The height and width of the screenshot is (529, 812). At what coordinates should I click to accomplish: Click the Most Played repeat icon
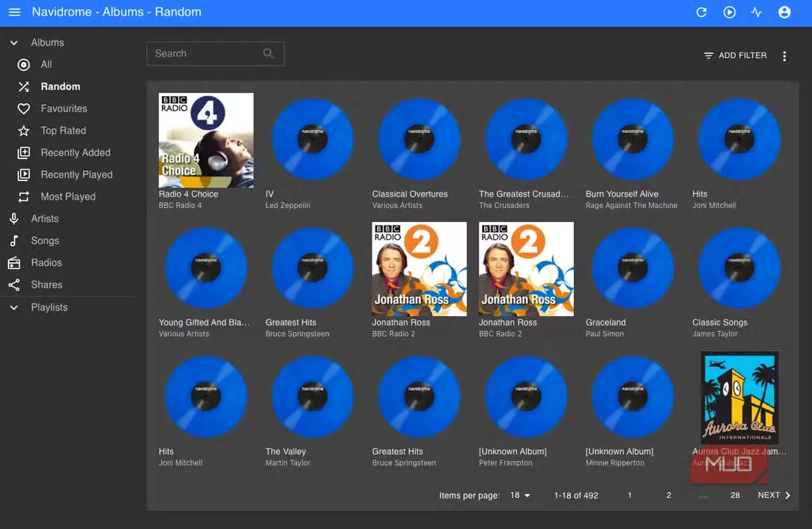coord(23,197)
